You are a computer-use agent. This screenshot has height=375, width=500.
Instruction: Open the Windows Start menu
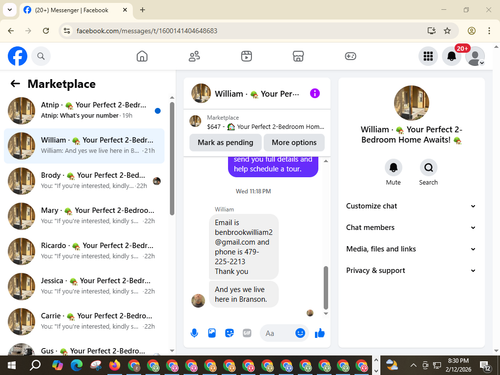point(12,365)
